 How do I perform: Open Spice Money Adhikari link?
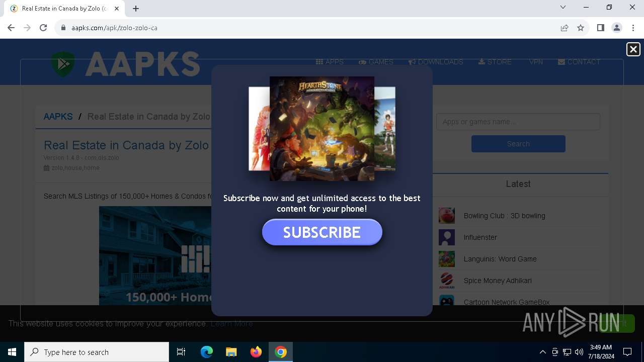tap(498, 281)
